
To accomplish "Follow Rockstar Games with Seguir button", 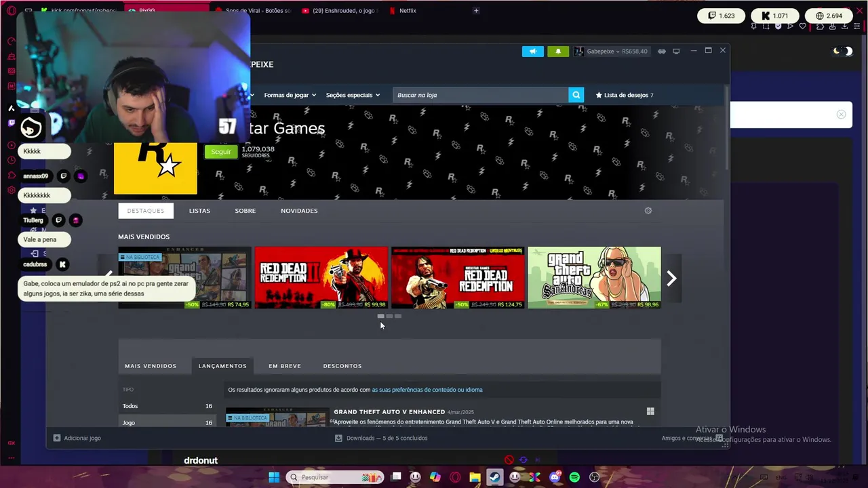I will [x=221, y=152].
